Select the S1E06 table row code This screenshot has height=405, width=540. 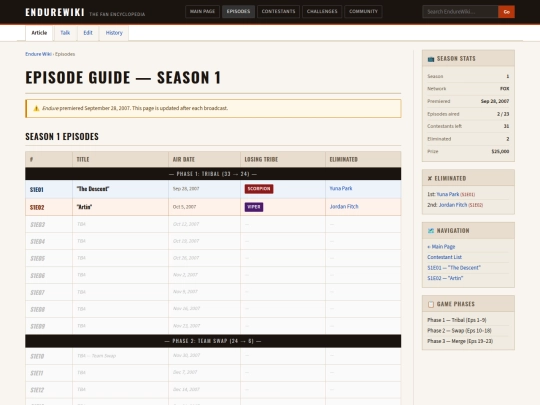click(38, 276)
